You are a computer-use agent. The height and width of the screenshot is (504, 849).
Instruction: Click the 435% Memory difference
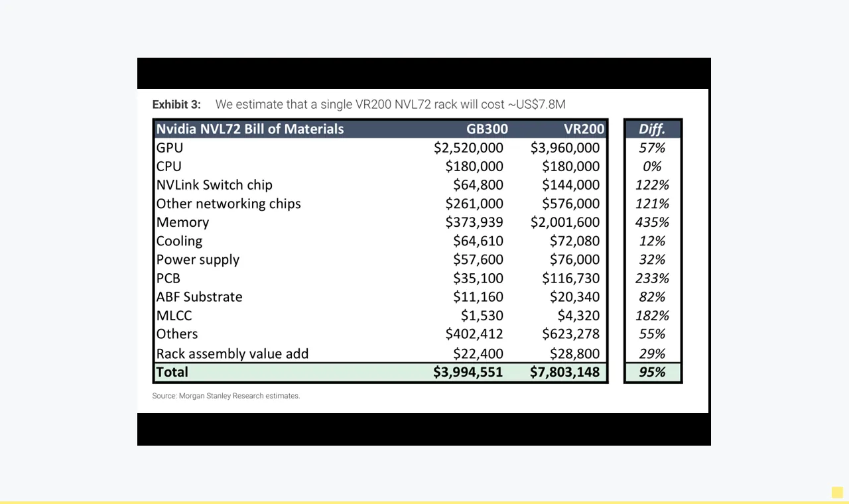[652, 222]
